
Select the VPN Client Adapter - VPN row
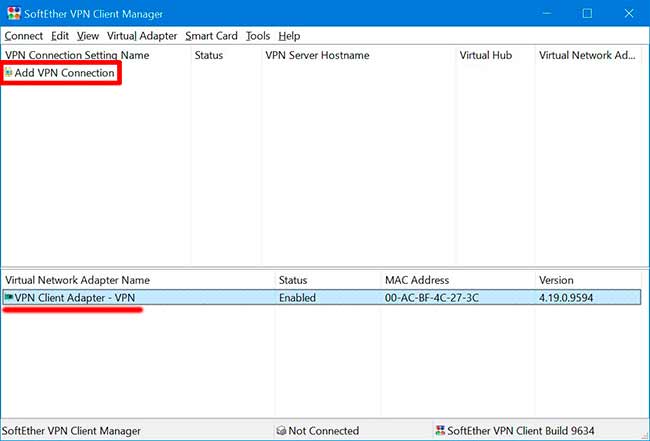(322, 298)
